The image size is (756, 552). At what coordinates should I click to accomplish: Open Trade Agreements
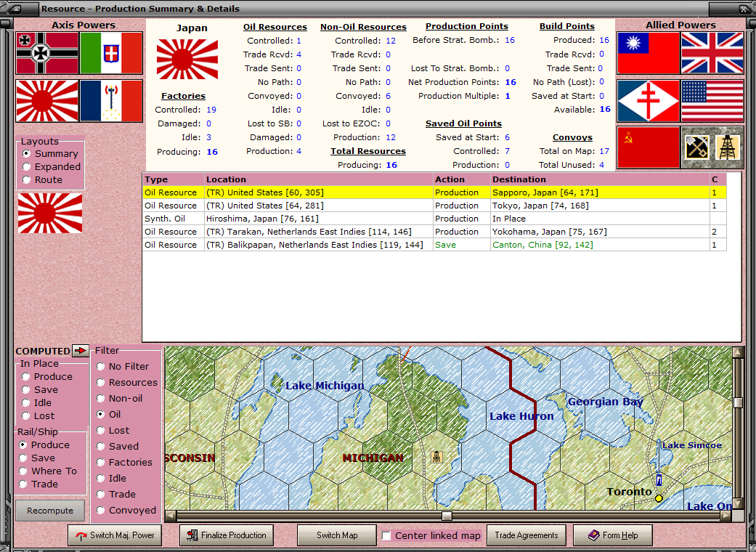pos(526,535)
